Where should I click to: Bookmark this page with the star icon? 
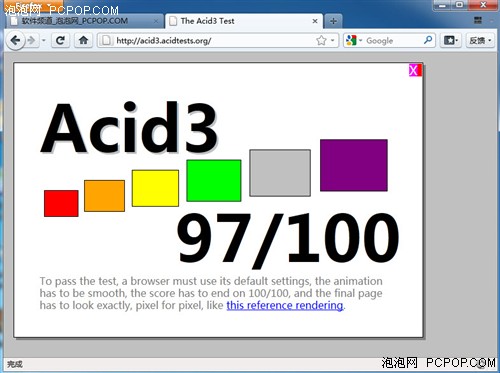(x=321, y=41)
